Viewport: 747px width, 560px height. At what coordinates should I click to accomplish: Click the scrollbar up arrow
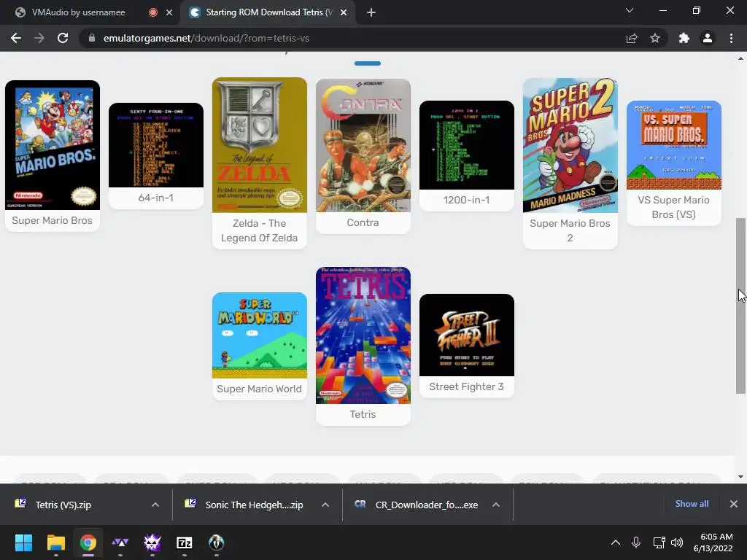740,59
